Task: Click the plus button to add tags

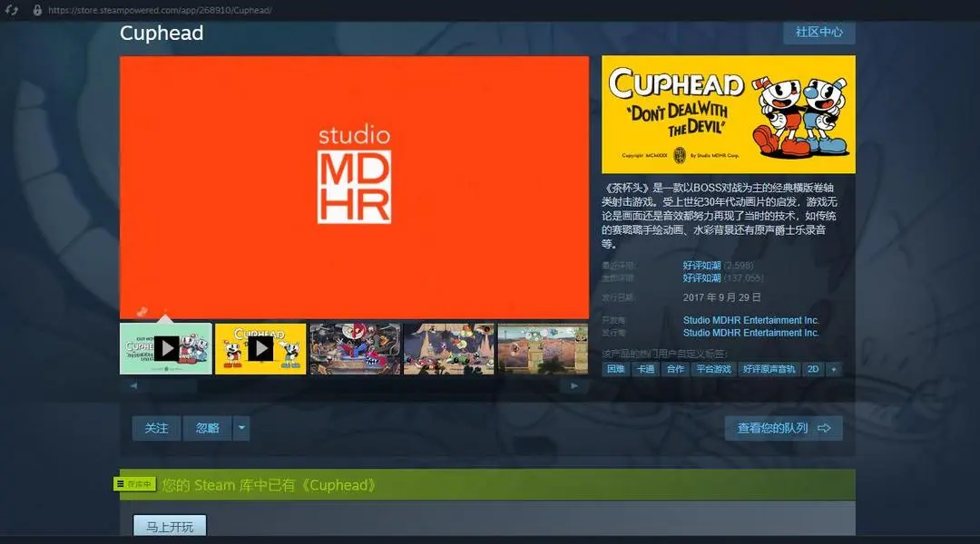Action: [833, 369]
